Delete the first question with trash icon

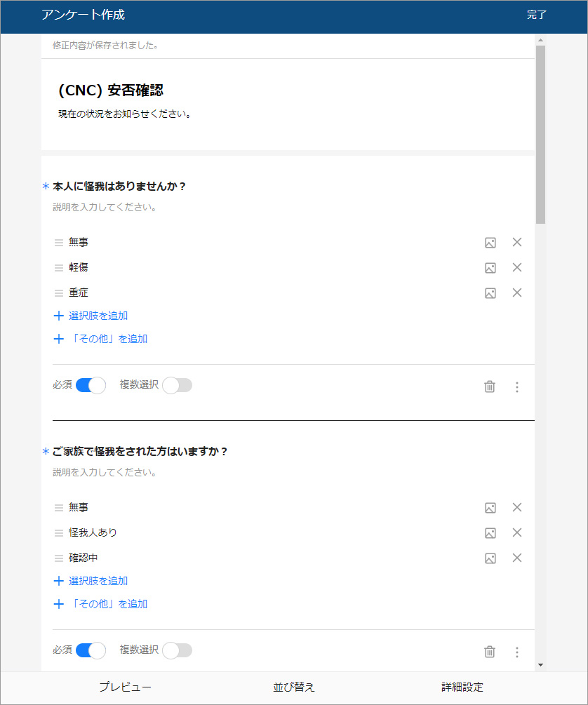coord(490,387)
